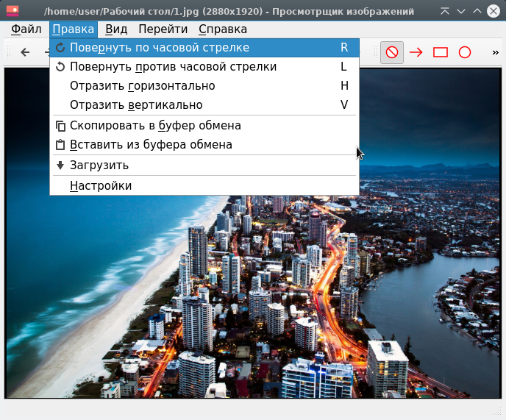Open Настройки from the Правка menu
506x420 pixels.
tap(101, 186)
